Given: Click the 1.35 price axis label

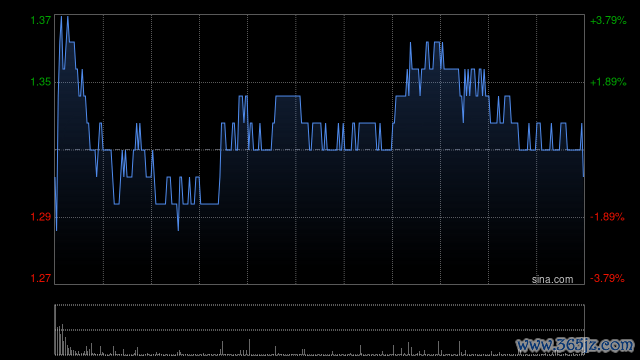Looking at the screenshot, I should [41, 82].
